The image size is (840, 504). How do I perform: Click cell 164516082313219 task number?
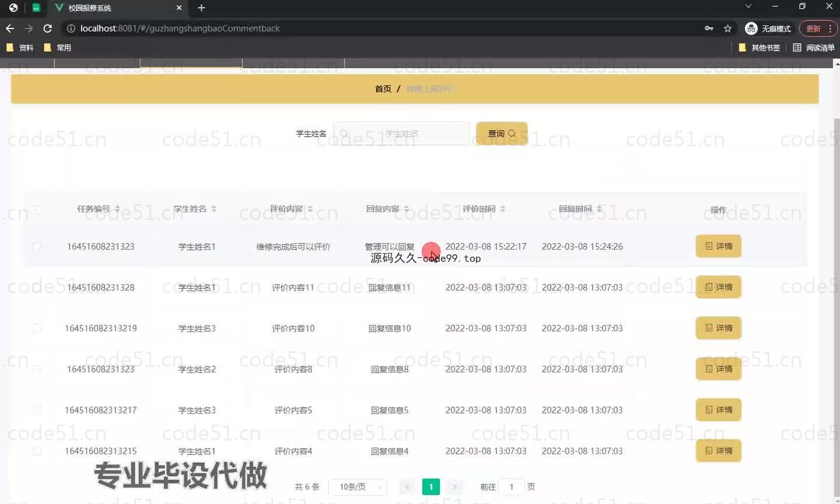point(101,328)
